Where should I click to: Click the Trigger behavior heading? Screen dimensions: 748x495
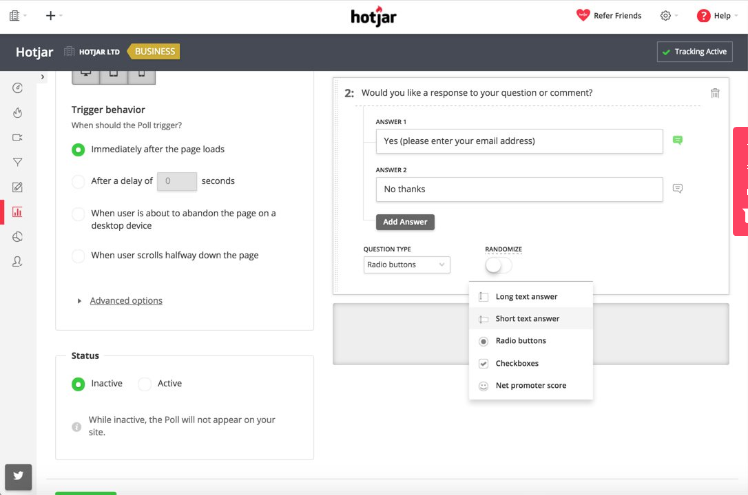(x=108, y=110)
